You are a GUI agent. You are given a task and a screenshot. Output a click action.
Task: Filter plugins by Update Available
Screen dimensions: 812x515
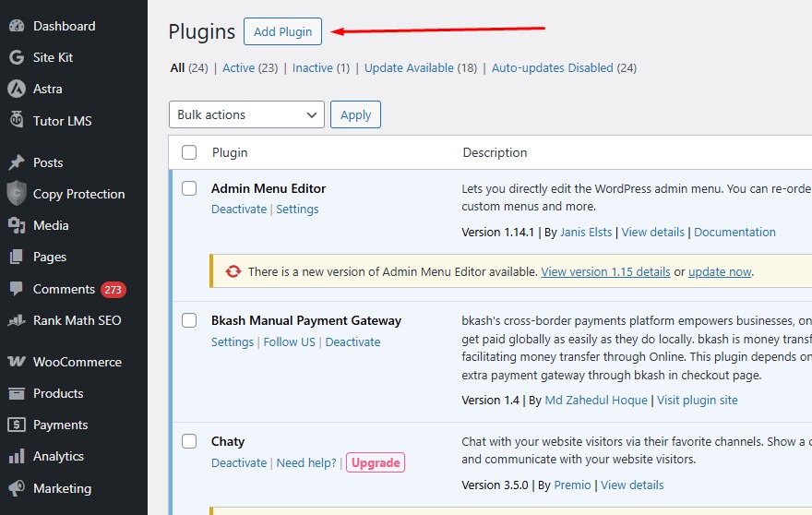[409, 67]
